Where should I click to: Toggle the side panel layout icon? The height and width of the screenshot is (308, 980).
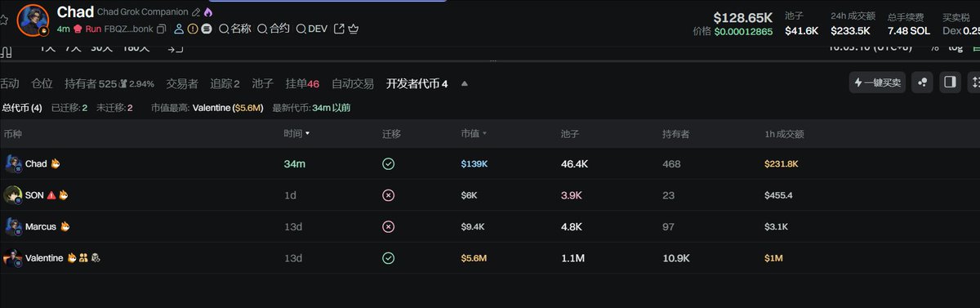[x=949, y=83]
